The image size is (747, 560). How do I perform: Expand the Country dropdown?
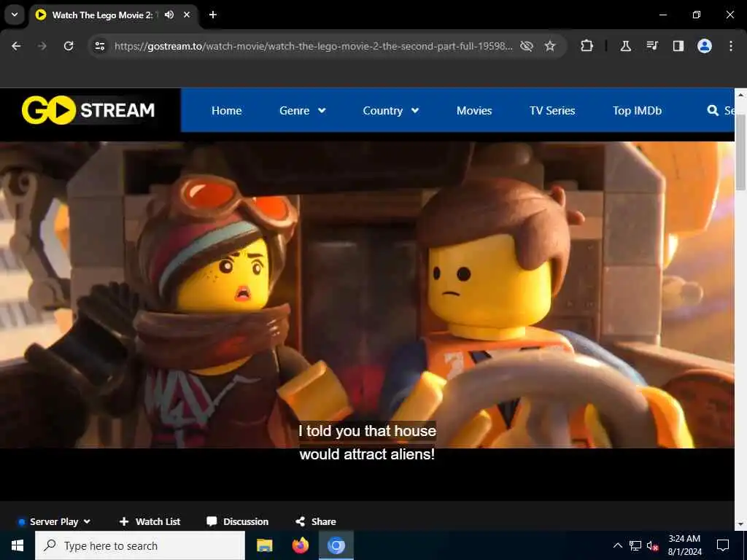pos(391,111)
